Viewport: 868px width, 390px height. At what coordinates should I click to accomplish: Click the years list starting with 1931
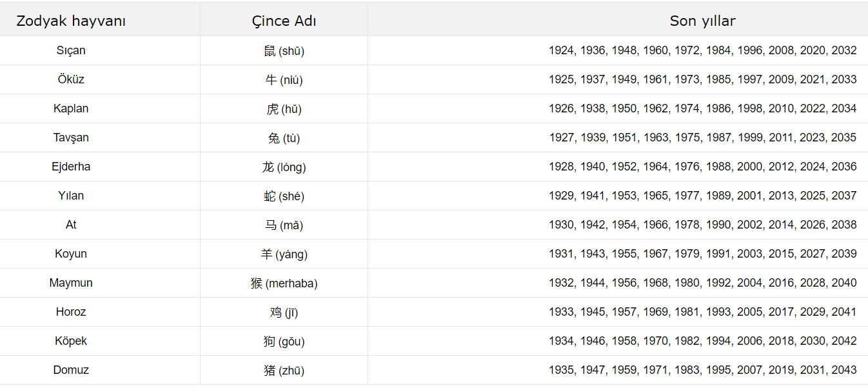pyautogui.click(x=702, y=254)
